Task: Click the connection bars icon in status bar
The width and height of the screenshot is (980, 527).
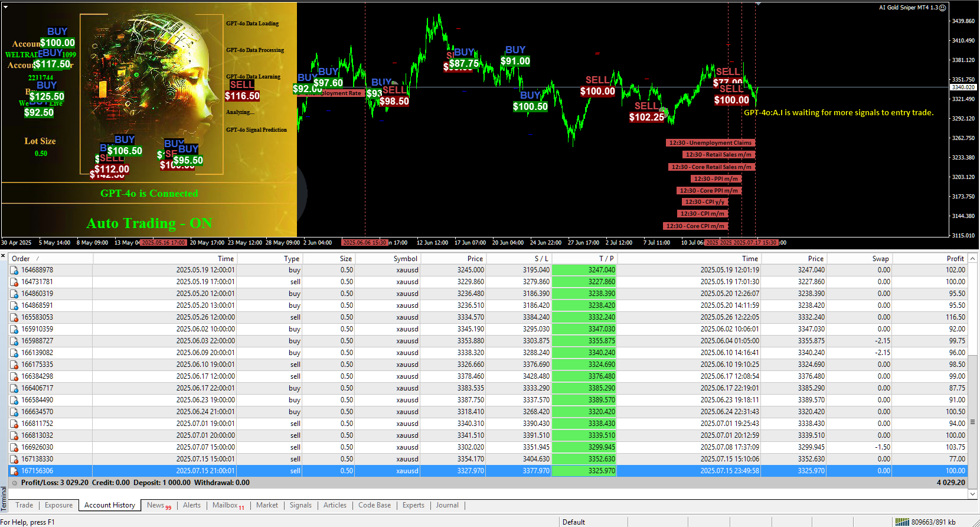Action: (x=902, y=522)
